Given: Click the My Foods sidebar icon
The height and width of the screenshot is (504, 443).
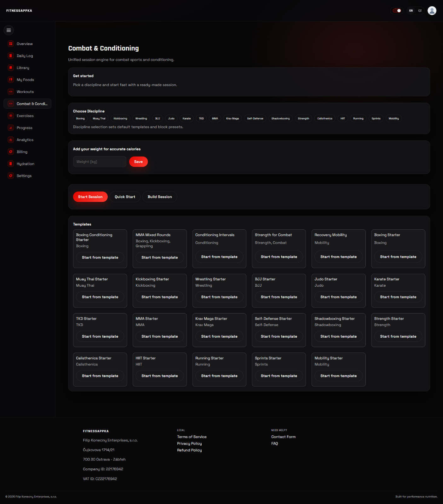Looking at the screenshot, I should (11, 80).
